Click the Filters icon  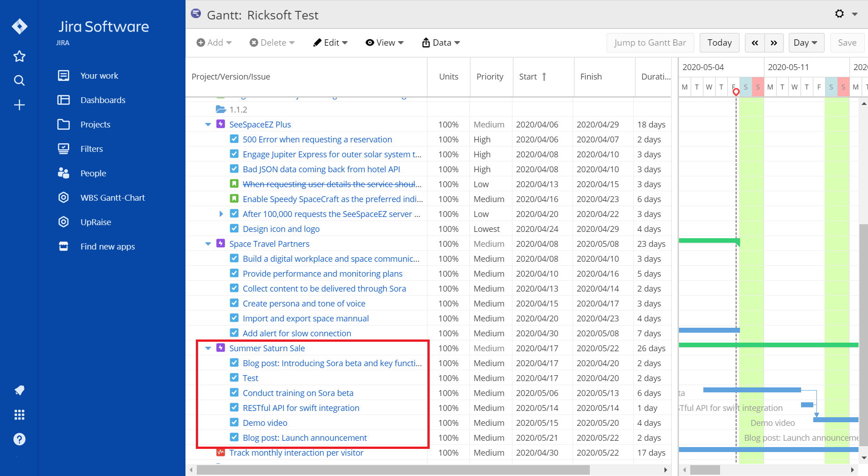64,149
